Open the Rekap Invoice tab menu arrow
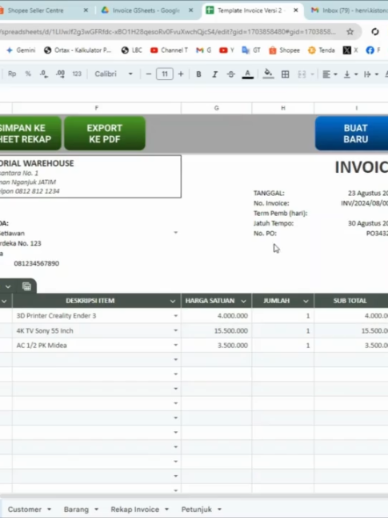The width and height of the screenshot is (388, 518). coord(167,509)
